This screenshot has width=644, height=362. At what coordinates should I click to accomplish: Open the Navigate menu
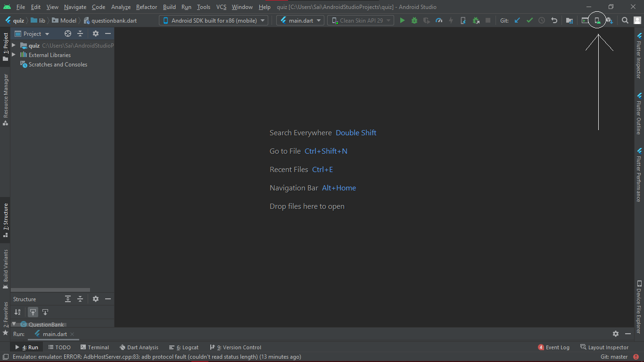click(75, 7)
